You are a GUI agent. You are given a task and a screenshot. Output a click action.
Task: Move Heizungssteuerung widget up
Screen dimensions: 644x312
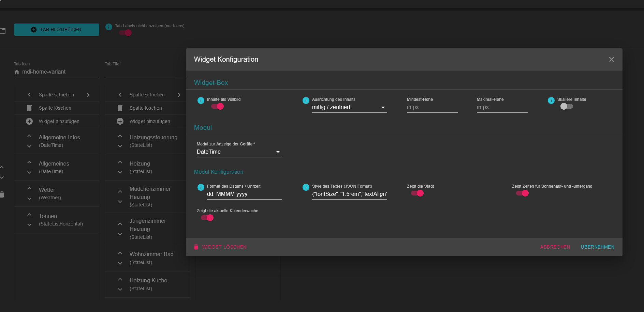point(120,136)
